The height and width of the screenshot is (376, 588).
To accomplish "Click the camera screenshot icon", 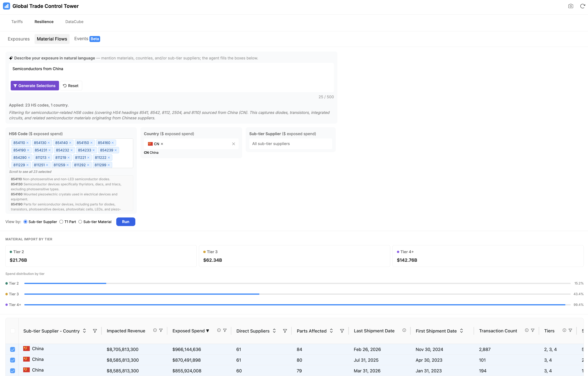I will (x=570, y=6).
